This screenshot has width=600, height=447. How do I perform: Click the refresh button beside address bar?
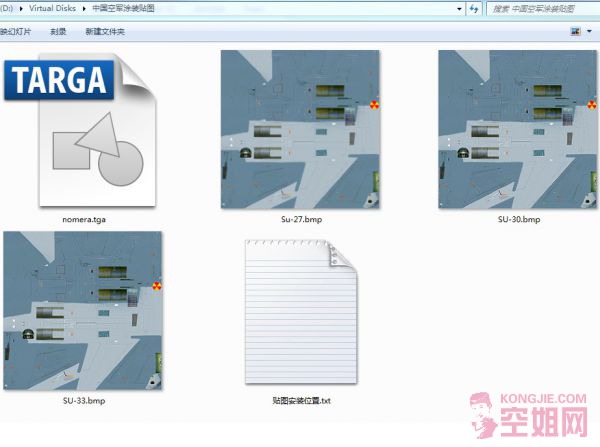coord(474,8)
